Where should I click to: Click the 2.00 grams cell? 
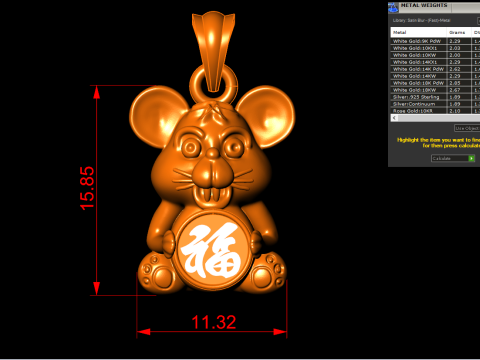point(459,55)
